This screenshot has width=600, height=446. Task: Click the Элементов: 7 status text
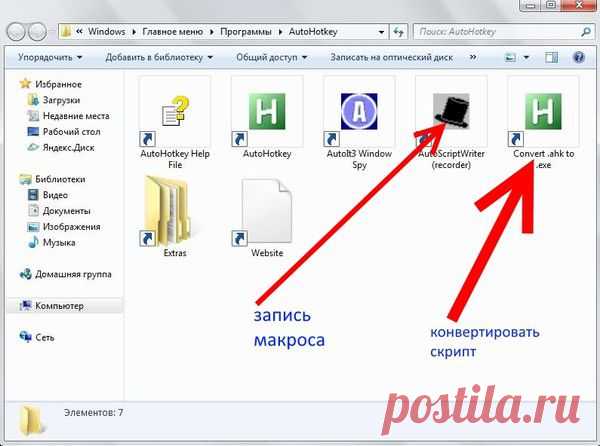point(93,412)
